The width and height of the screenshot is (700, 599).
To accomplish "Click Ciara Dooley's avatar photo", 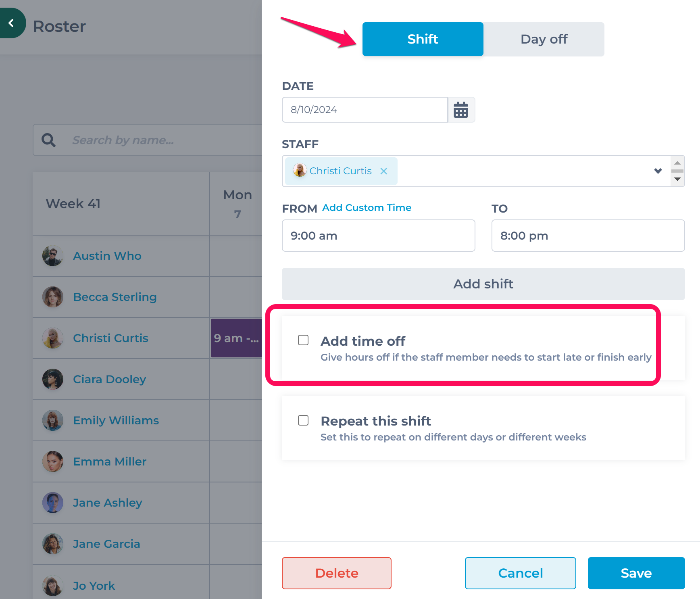I will tap(53, 379).
